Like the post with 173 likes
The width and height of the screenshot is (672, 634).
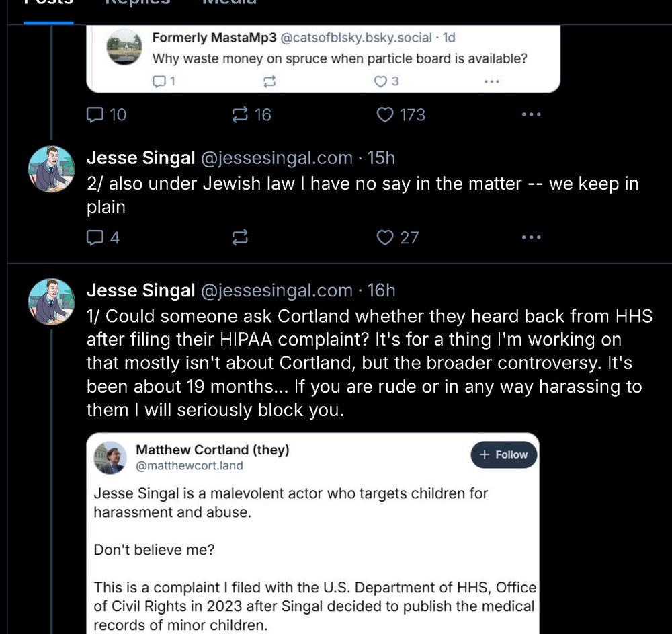coord(385,115)
